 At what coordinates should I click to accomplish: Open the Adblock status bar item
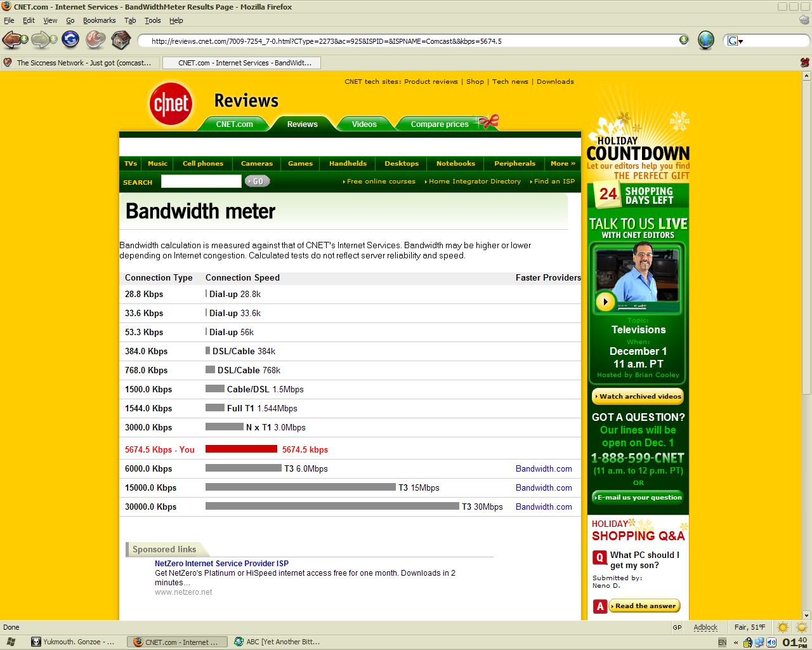pyautogui.click(x=705, y=627)
